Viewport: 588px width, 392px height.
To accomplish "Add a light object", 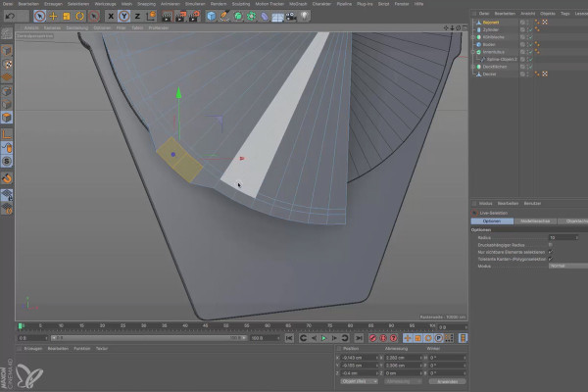I will coord(305,16).
